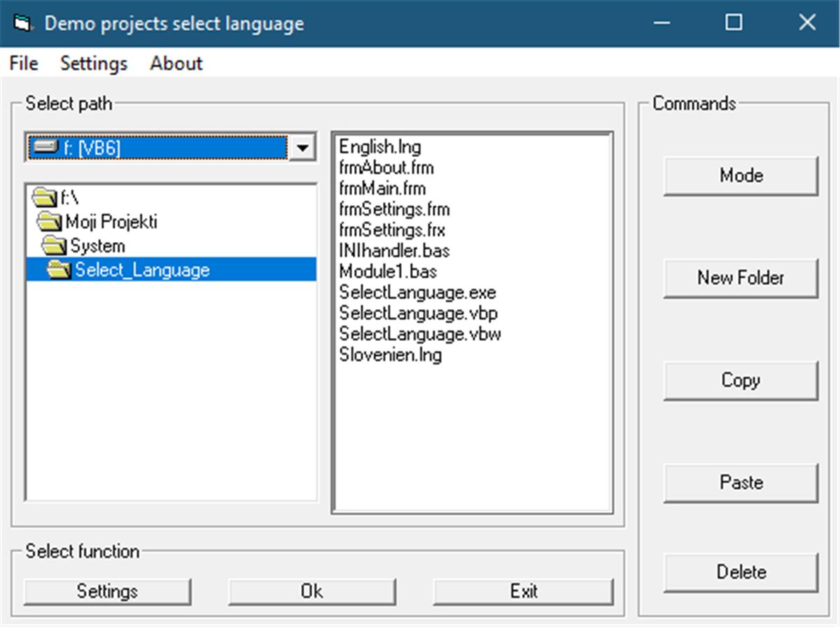Image resolution: width=840 pixels, height=627 pixels.
Task: Maximize the Demo projects window
Action: pos(734,23)
